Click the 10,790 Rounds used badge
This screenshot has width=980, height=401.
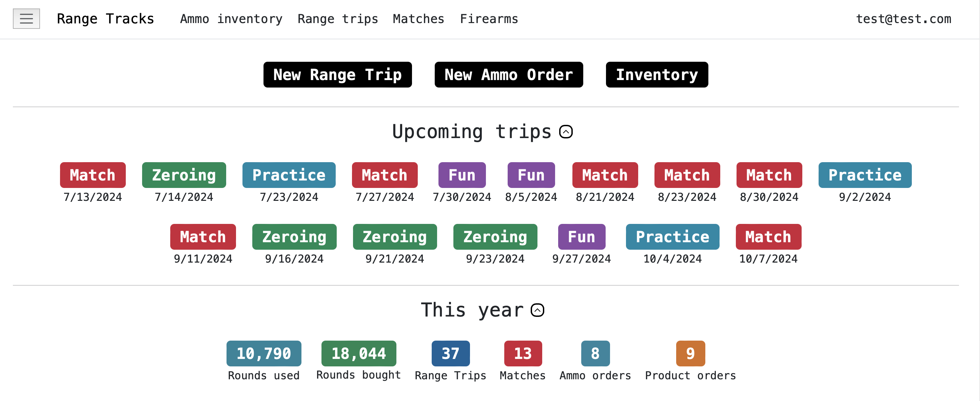click(x=264, y=354)
